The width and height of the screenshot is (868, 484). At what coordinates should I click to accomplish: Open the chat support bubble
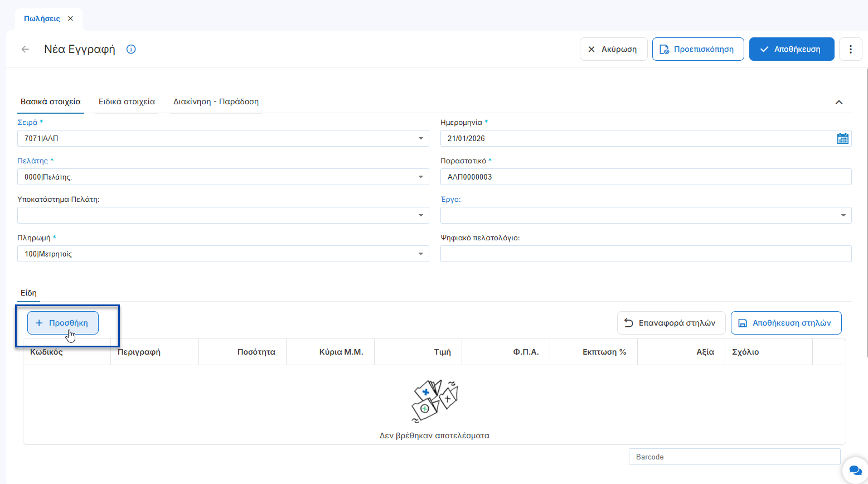pos(855,470)
